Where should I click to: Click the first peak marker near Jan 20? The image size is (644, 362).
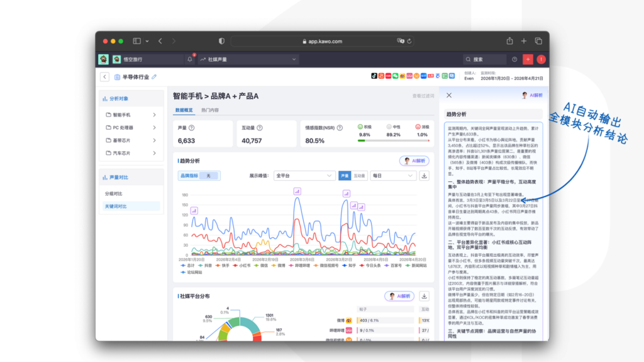[x=194, y=211]
